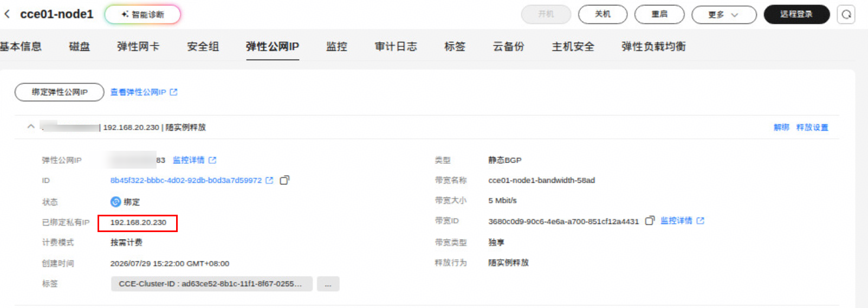Click the 按需计费 billing mode value
Image resolution: width=868 pixels, height=308 pixels.
click(x=126, y=242)
